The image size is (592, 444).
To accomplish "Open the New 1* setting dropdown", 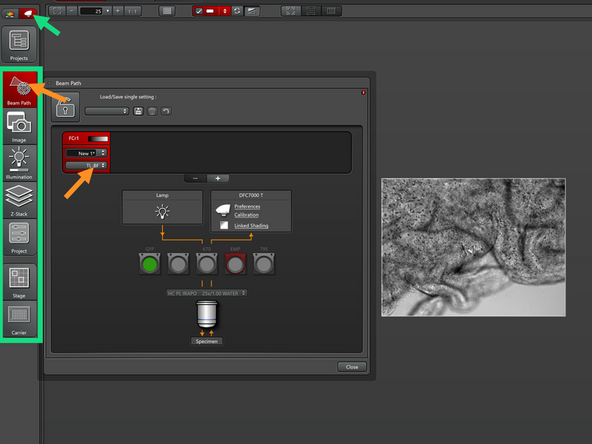I will (86, 153).
